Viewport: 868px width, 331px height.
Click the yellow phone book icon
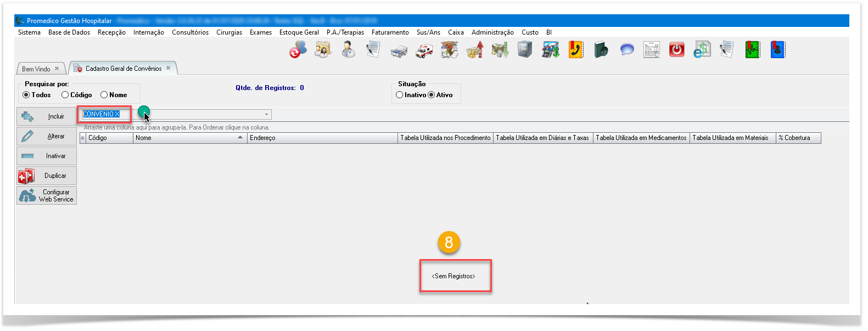575,50
